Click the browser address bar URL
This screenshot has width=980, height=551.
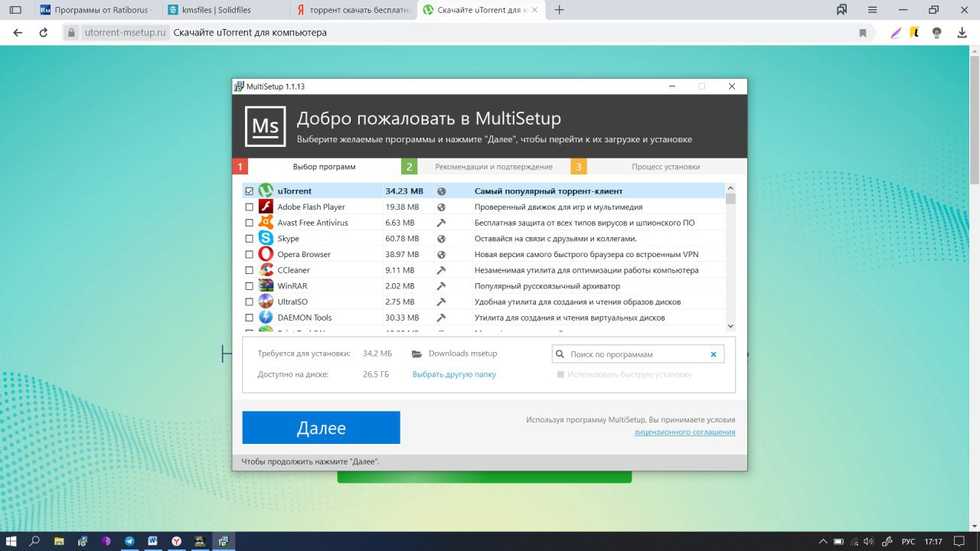click(x=125, y=33)
